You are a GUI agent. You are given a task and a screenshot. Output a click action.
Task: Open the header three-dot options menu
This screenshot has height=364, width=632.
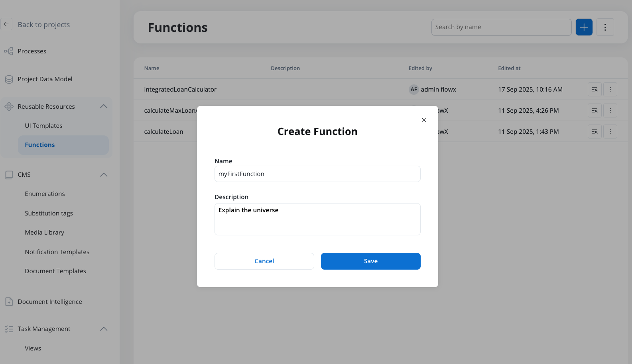605,27
